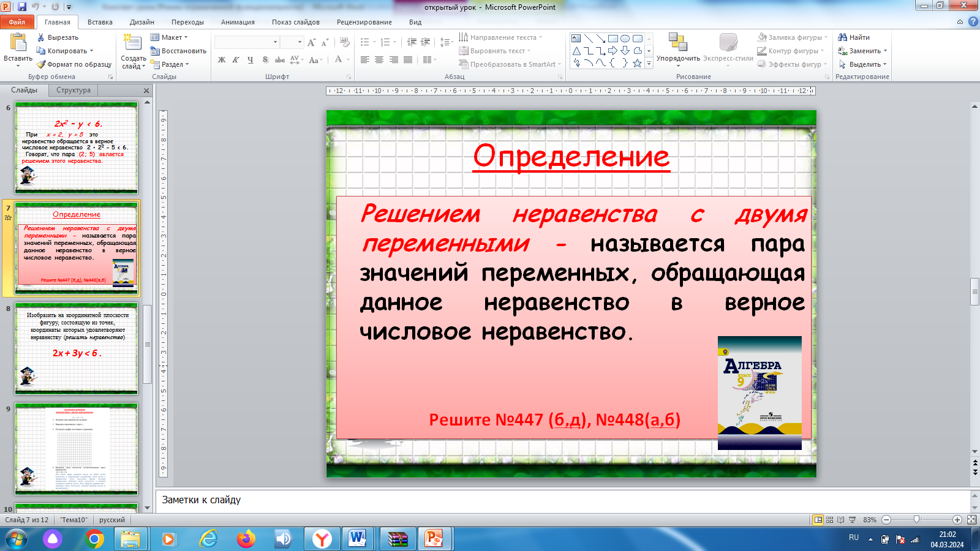Screen dimensions: 980x551
Task: Click Convert to SmartArt (Преобразовать в SmartArt)
Action: tap(510, 64)
